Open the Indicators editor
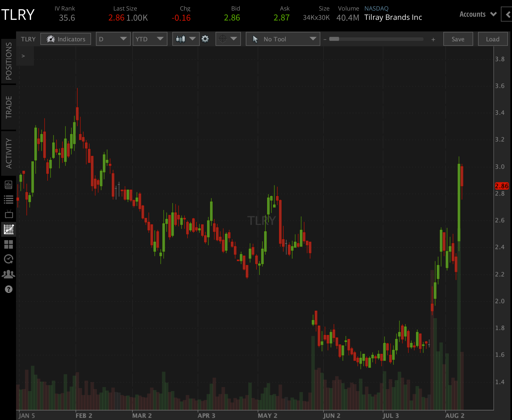The width and height of the screenshot is (512, 420). pyautogui.click(x=65, y=39)
